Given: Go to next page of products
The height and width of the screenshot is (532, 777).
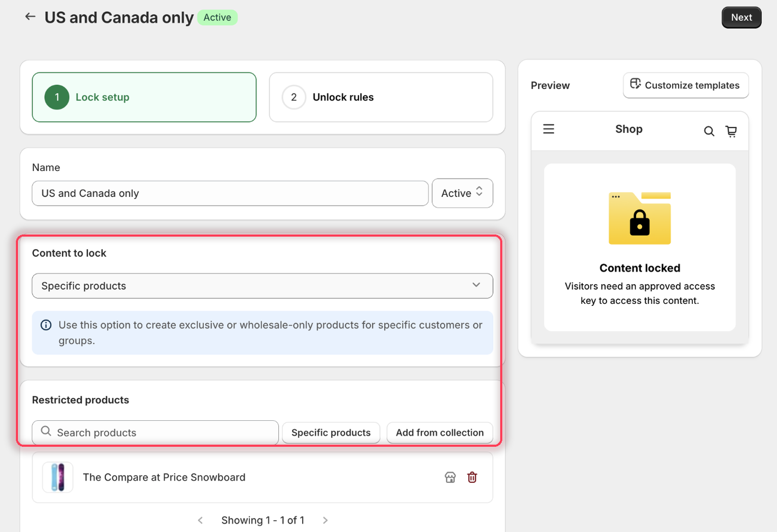Looking at the screenshot, I should [x=325, y=520].
